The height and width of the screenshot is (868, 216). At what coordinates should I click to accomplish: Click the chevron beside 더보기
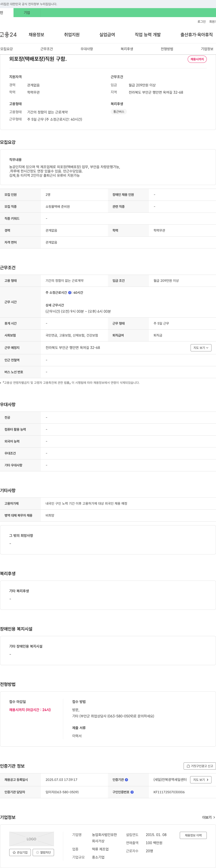coord(214,817)
